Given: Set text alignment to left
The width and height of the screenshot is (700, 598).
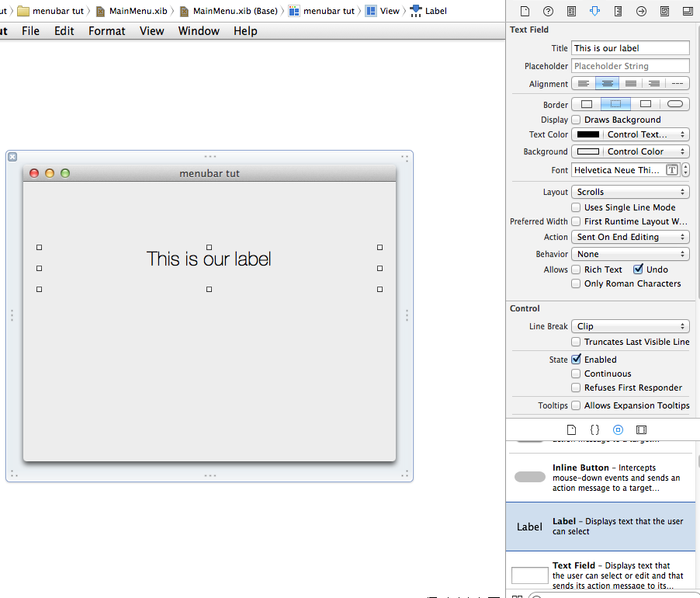Looking at the screenshot, I should (x=584, y=84).
